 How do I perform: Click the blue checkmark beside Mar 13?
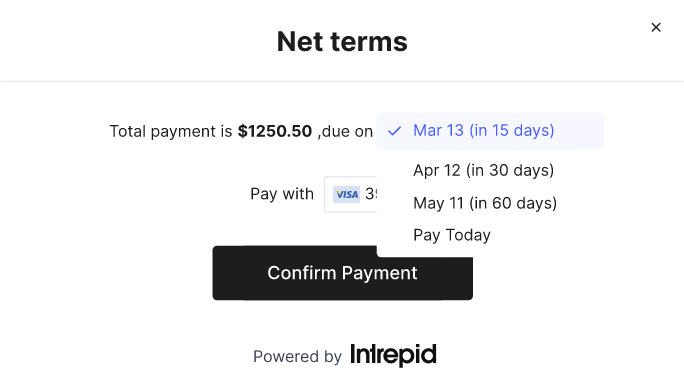394,131
